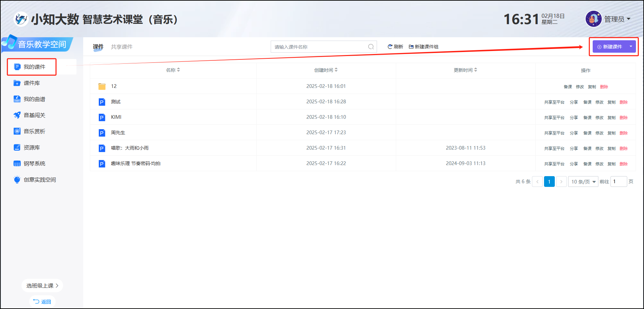The image size is (644, 309).
Task: Click 删除 for 测试 row
Action: click(x=624, y=102)
